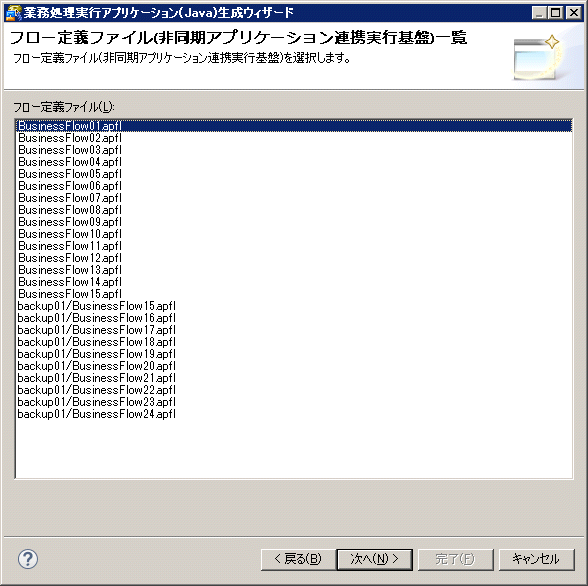Choose backup01/BusinessFlow20.apfl entry
This screenshot has width=588, height=586.
[x=294, y=366]
